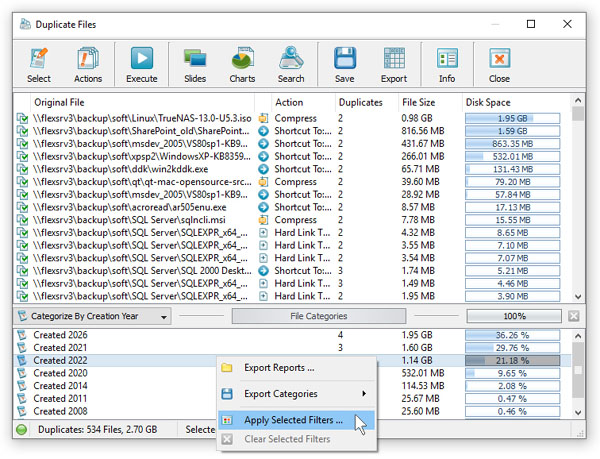This screenshot has width=600, height=459.
Task: Toggle check icon for SQL 2000 Deskt row
Action: (x=23, y=271)
